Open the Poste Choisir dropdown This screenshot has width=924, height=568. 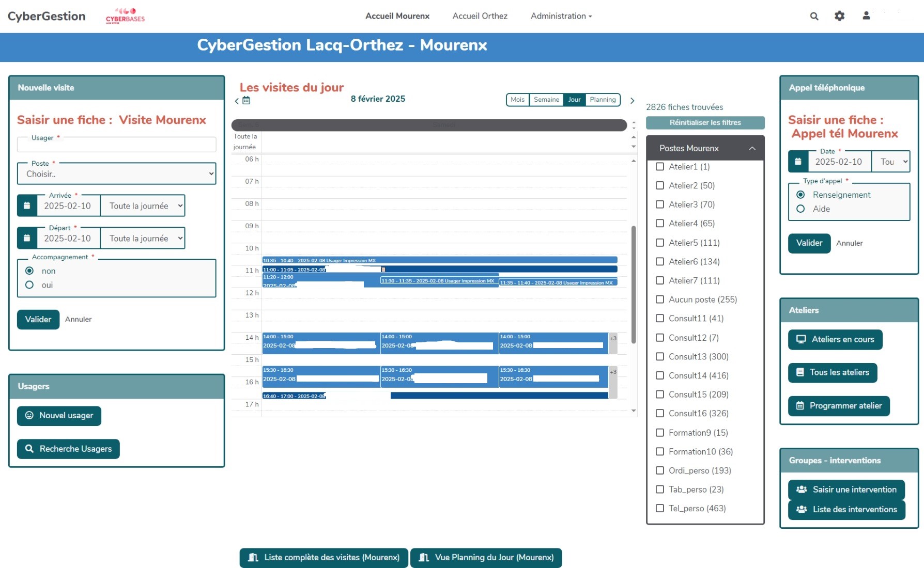tap(117, 174)
